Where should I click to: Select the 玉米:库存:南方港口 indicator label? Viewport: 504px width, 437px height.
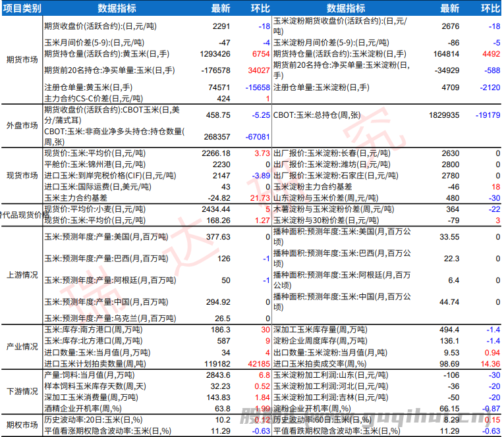[92, 329]
